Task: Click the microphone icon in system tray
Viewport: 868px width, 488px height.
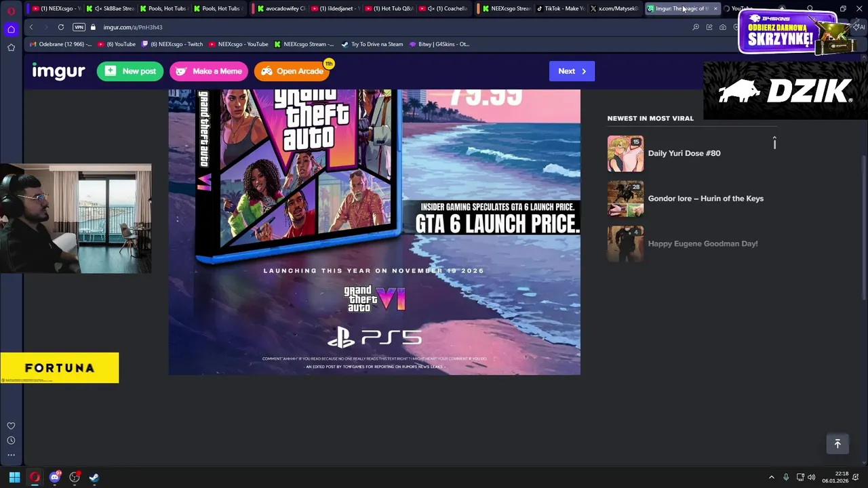Action: [x=786, y=477]
